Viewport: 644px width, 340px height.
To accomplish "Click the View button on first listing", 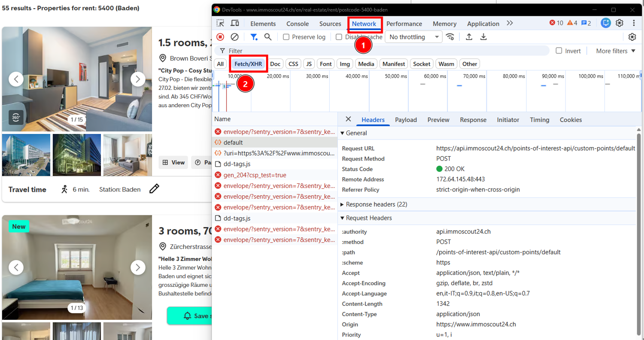I will click(173, 162).
